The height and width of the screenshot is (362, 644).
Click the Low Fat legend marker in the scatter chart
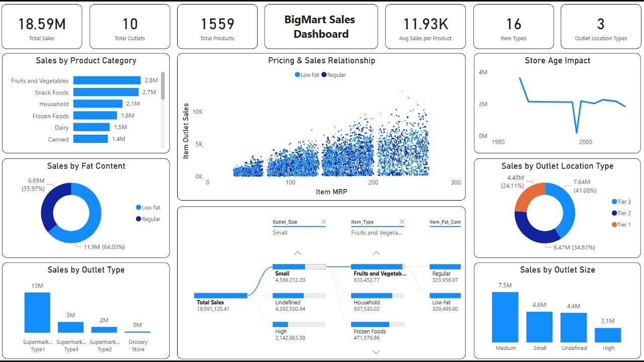pos(297,75)
